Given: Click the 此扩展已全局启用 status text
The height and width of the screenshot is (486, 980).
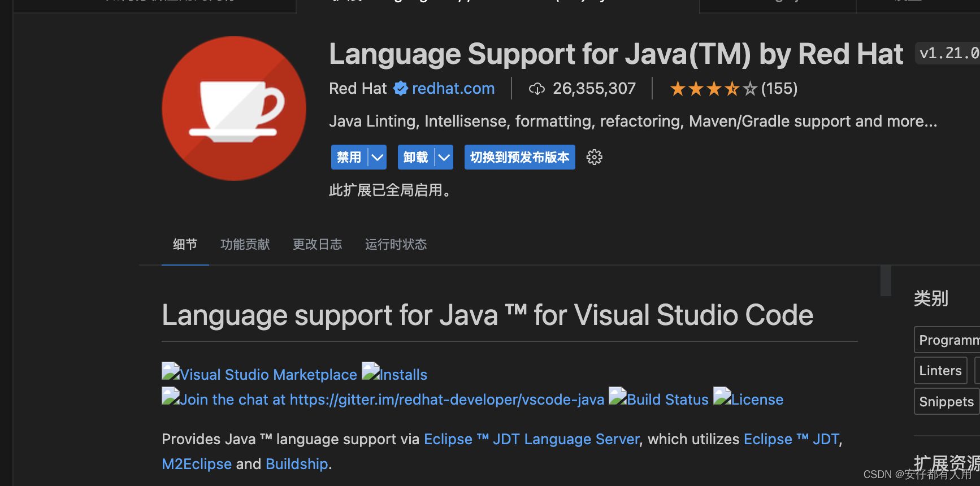Looking at the screenshot, I should 390,190.
